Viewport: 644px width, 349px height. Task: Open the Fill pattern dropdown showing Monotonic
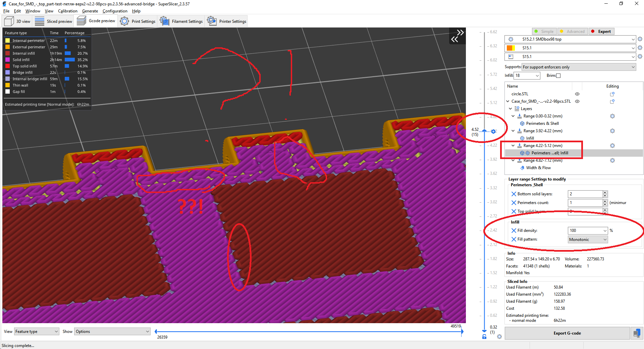587,239
